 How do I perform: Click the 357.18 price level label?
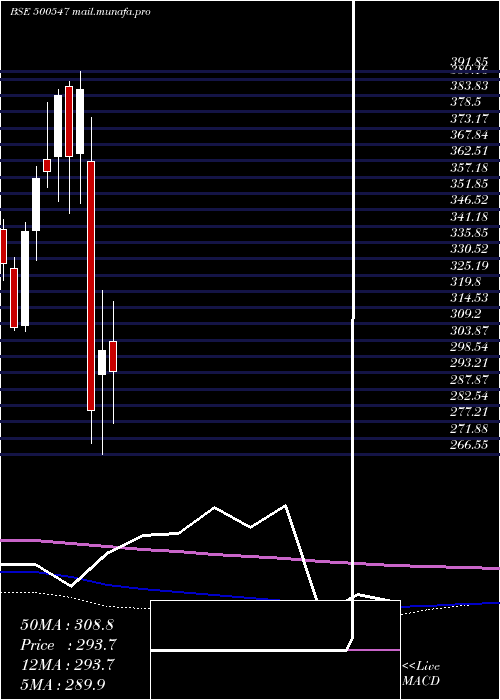tap(469, 168)
